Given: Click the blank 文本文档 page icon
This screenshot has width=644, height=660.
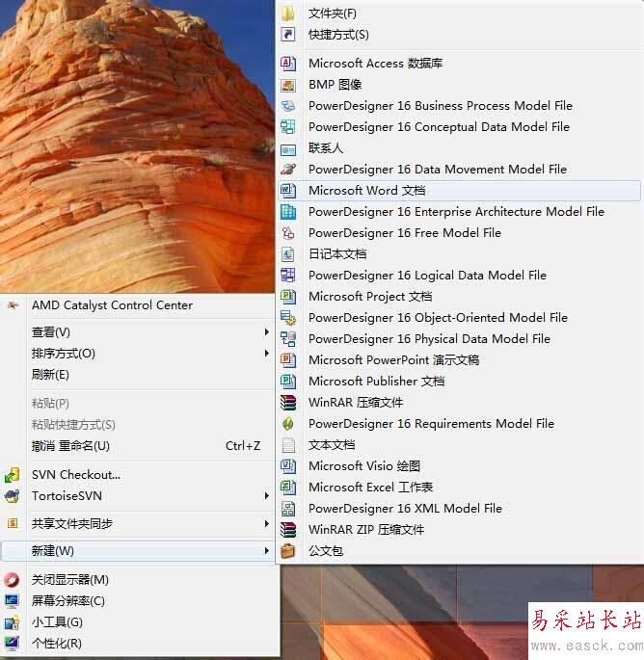Looking at the screenshot, I should 288,445.
